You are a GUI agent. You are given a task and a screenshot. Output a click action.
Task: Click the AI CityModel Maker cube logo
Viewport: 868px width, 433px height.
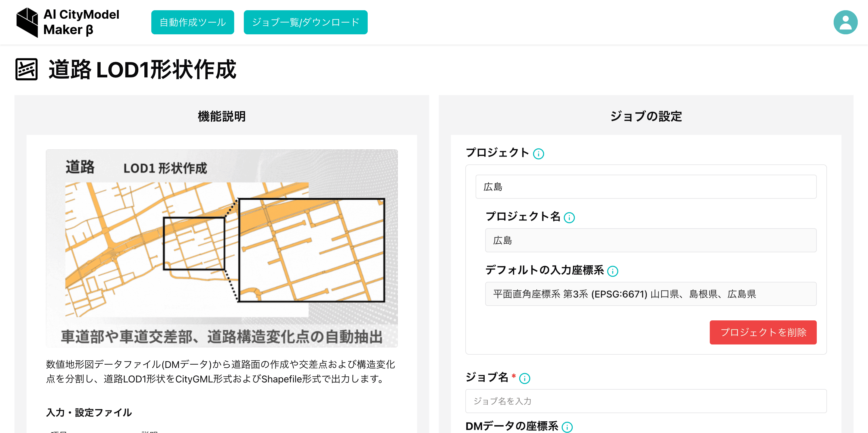[27, 22]
